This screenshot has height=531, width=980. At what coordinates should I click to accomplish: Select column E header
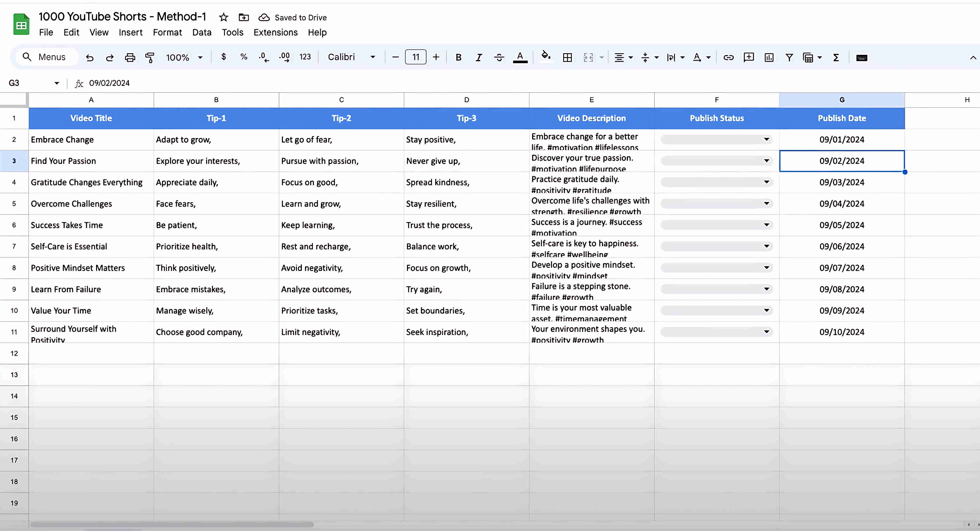(592, 100)
